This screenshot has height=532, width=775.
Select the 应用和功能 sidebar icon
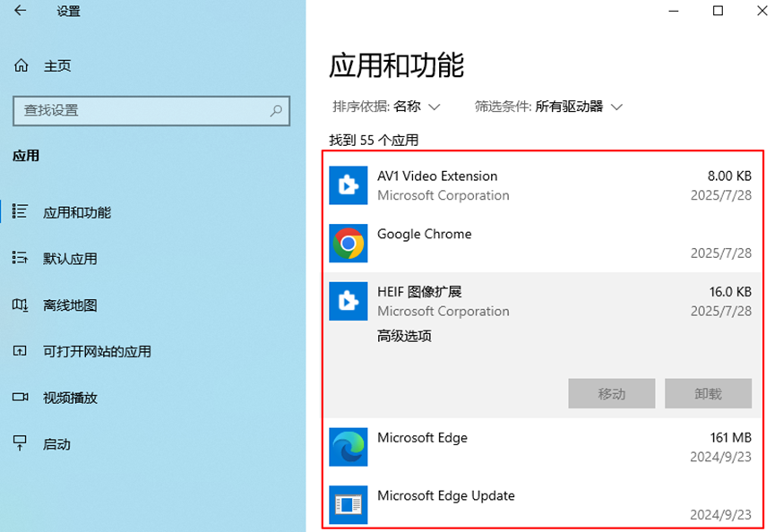point(20,211)
